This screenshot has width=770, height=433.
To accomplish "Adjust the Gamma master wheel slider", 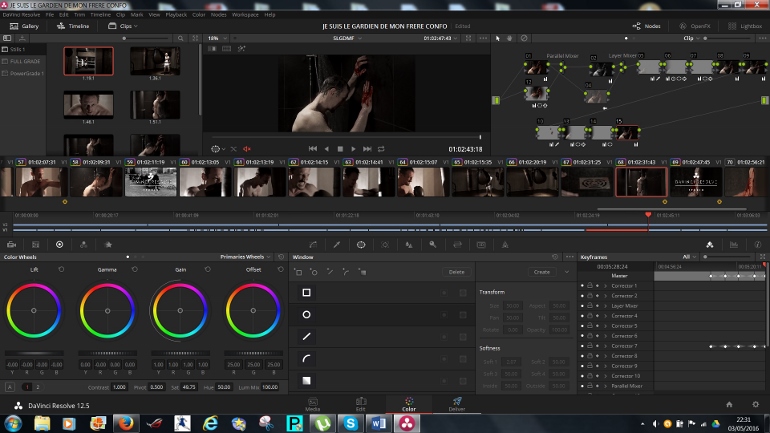I will pyautogui.click(x=108, y=353).
